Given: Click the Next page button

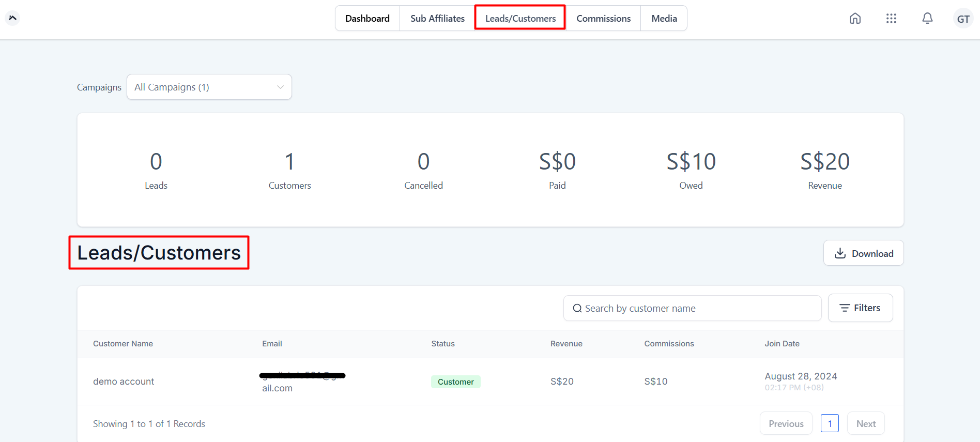Looking at the screenshot, I should (x=866, y=424).
